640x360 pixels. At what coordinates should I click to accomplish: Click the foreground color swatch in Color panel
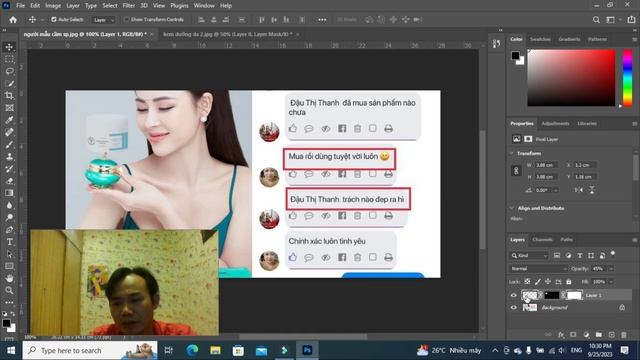point(516,55)
